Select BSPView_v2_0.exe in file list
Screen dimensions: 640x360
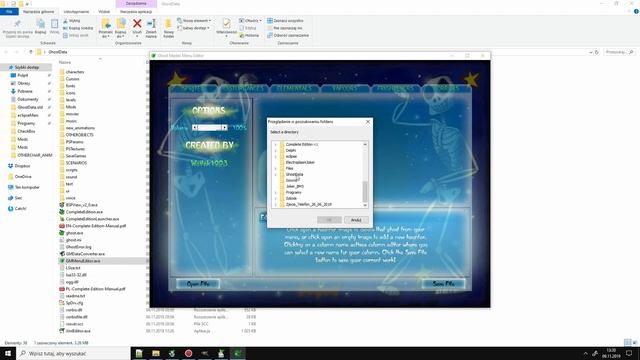[x=78, y=205]
